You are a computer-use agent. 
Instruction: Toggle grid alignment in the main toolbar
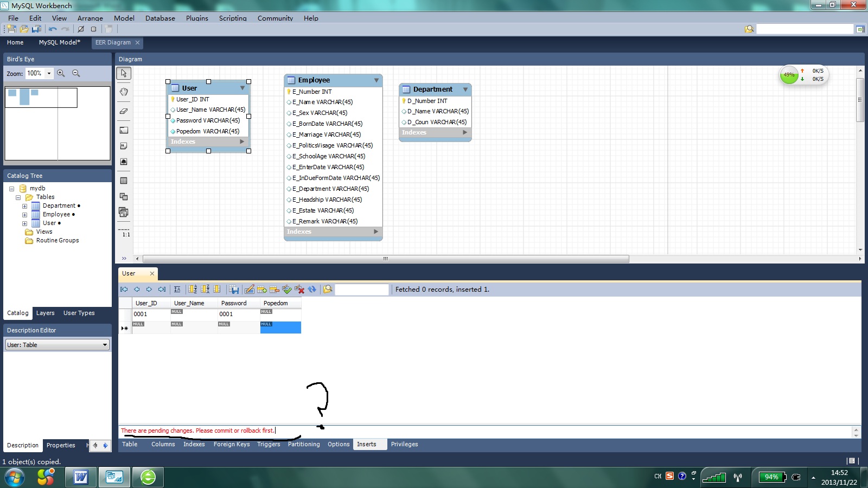pos(93,29)
